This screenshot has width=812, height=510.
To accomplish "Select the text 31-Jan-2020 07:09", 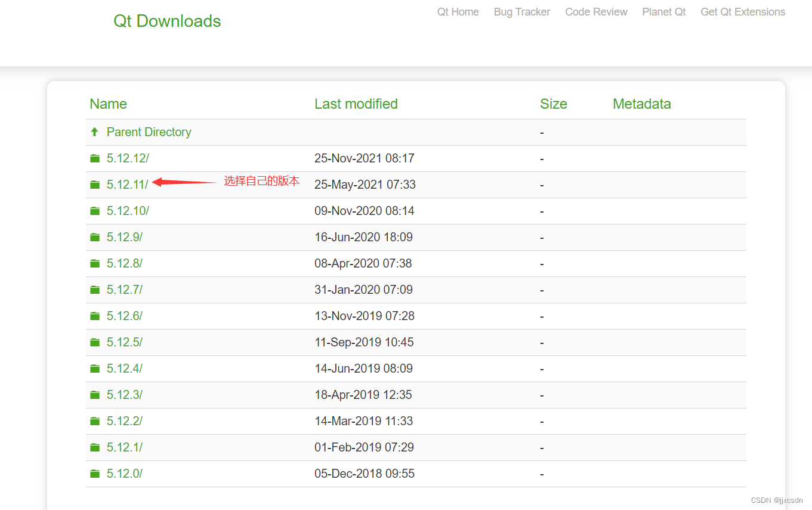I will pyautogui.click(x=363, y=290).
